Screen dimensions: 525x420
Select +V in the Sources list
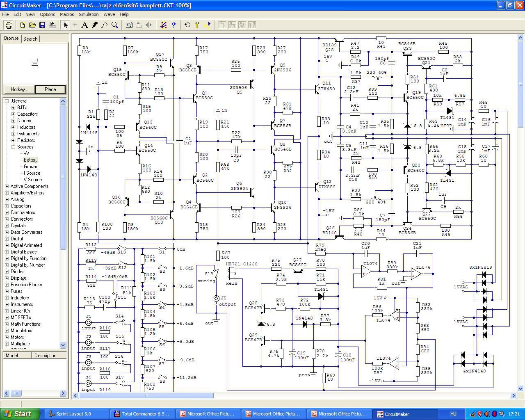(x=27, y=153)
